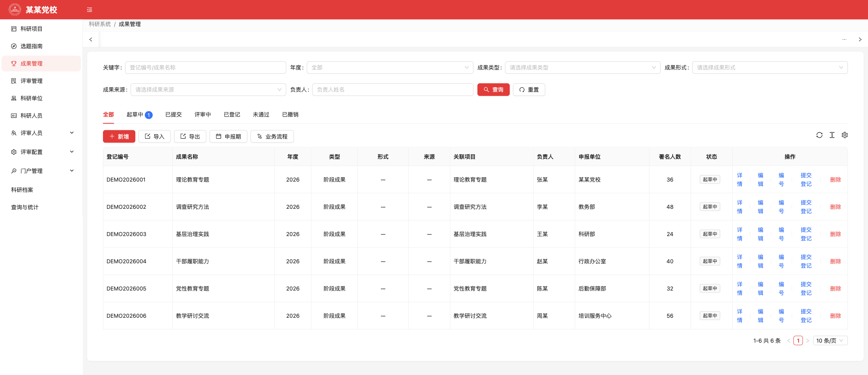Click the school logo emblem
868x375 pixels.
[x=15, y=9]
